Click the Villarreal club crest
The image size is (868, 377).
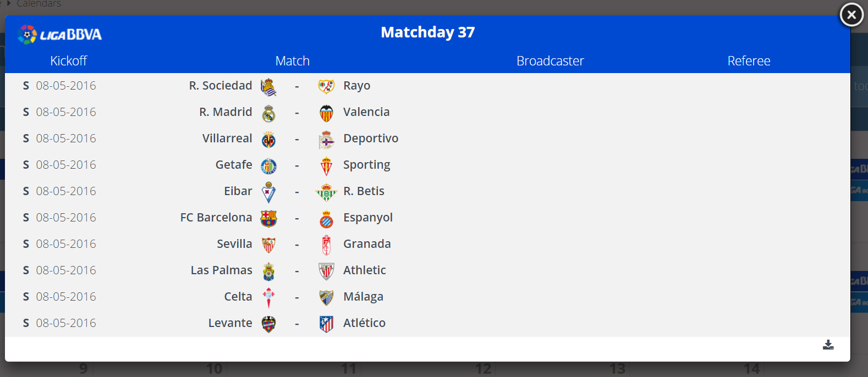pyautogui.click(x=268, y=140)
